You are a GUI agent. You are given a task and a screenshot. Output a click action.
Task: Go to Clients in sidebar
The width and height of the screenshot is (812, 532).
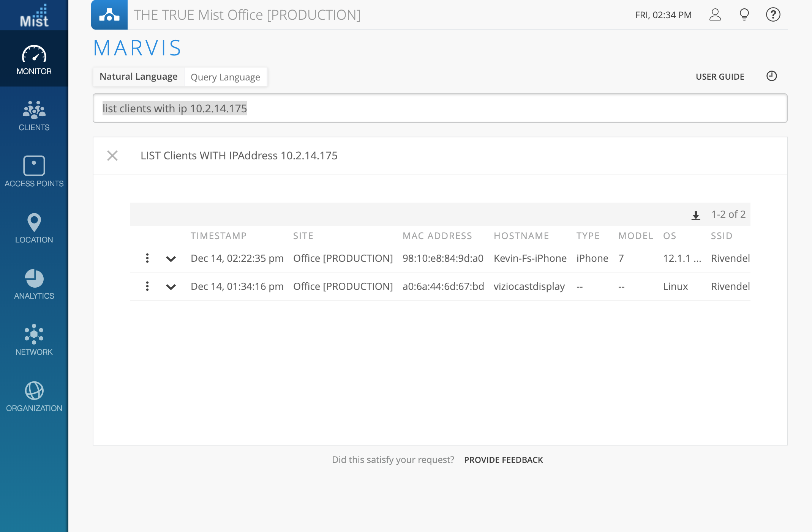[34, 116]
